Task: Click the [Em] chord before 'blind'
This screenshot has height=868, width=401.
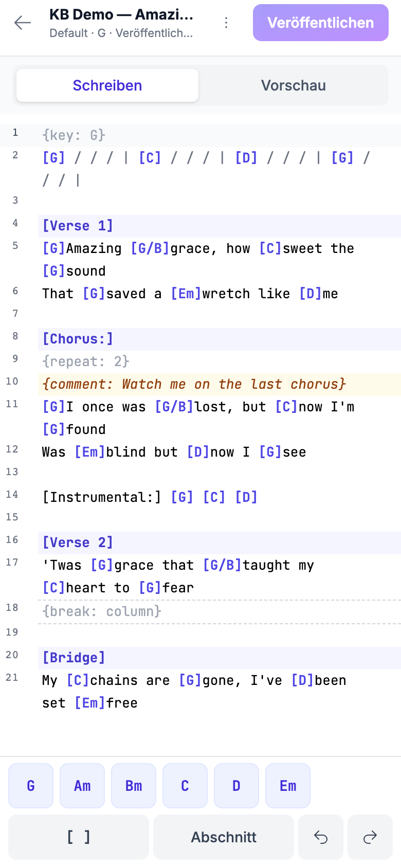Action: pos(90,452)
